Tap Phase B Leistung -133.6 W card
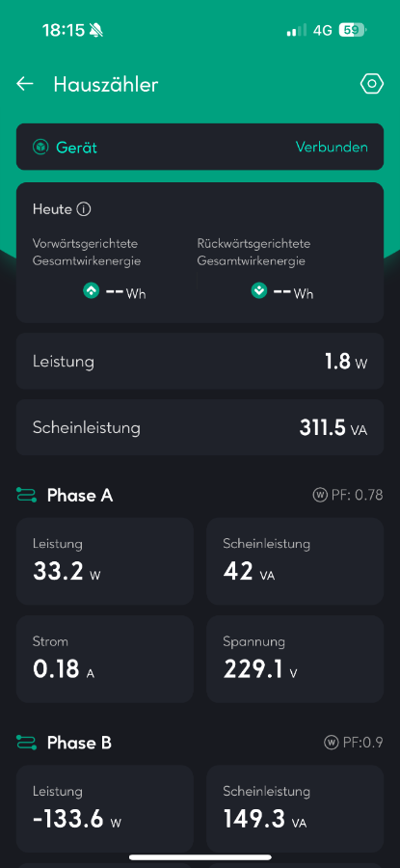The height and width of the screenshot is (868, 400). pos(104,809)
